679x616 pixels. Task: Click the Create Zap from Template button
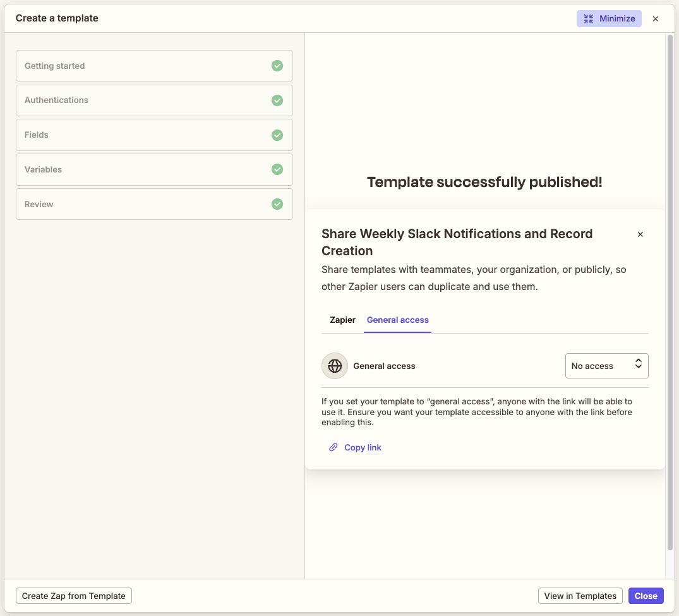(73, 595)
